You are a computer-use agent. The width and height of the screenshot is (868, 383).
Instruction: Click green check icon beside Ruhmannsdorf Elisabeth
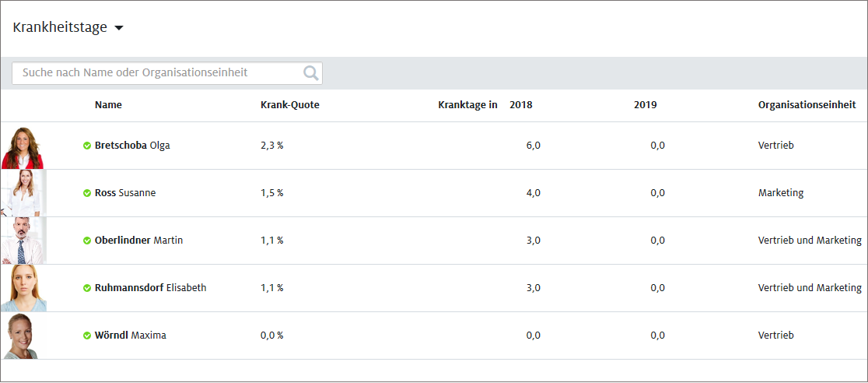tap(87, 288)
